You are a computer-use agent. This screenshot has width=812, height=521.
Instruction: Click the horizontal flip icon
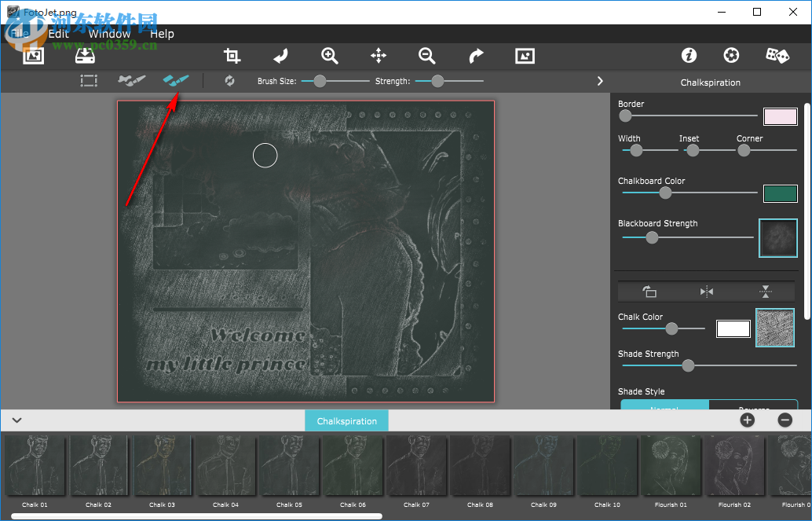pos(706,292)
